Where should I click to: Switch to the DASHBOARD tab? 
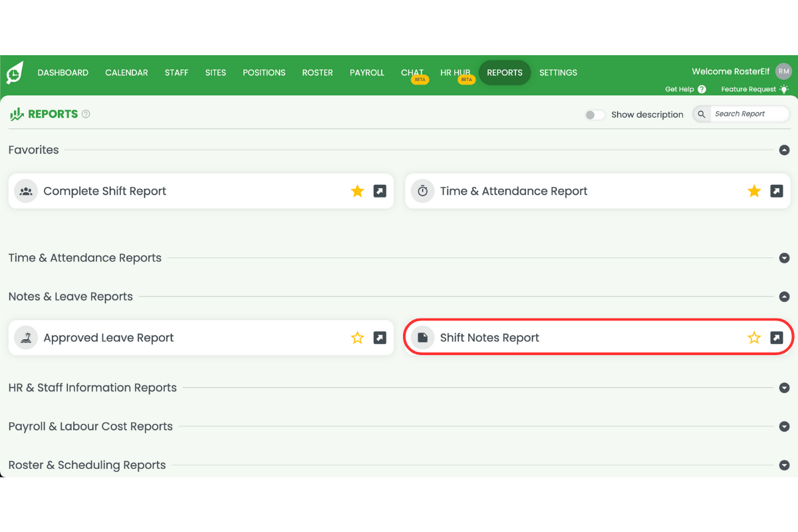pos(63,72)
